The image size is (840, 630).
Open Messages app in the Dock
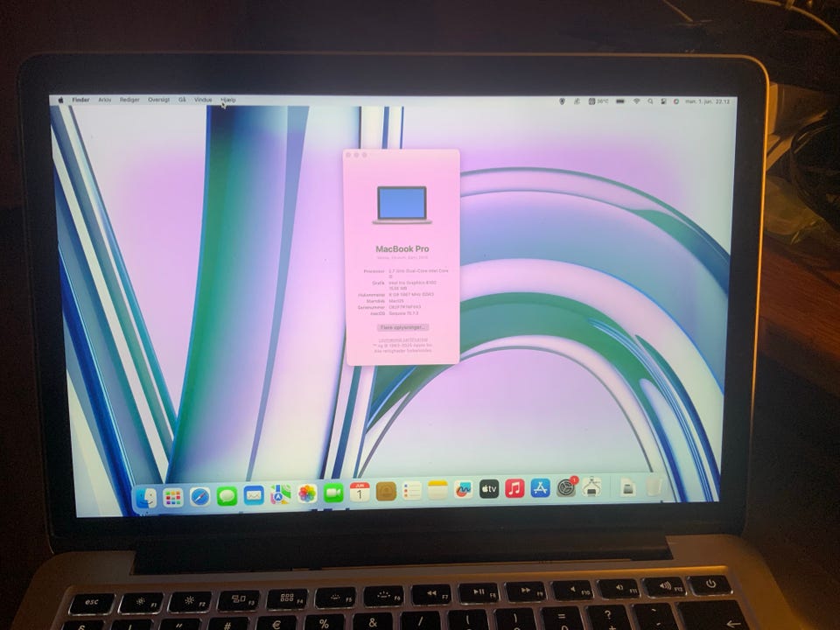pyautogui.click(x=227, y=496)
